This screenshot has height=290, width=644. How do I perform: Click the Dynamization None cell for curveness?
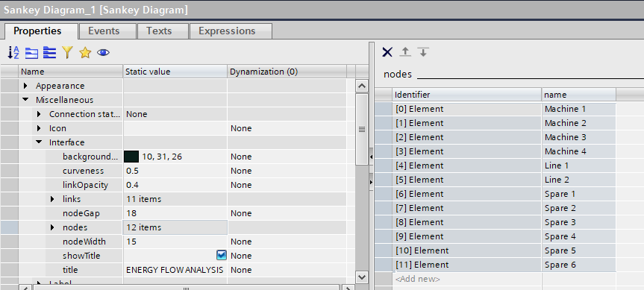[287, 171]
